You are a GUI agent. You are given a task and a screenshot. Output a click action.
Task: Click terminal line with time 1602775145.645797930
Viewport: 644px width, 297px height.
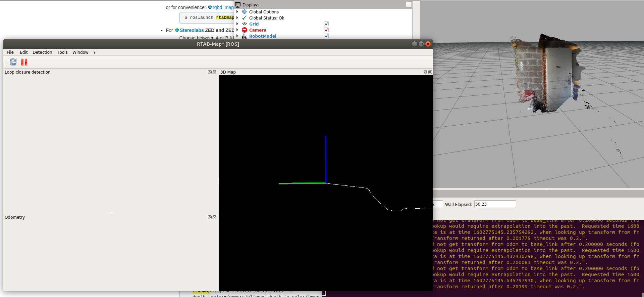point(536,281)
